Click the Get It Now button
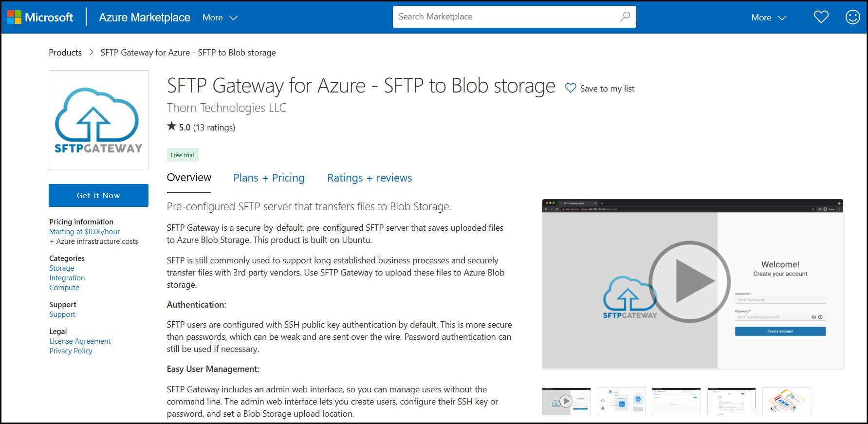Viewport: 868px width, 424px height. (98, 195)
